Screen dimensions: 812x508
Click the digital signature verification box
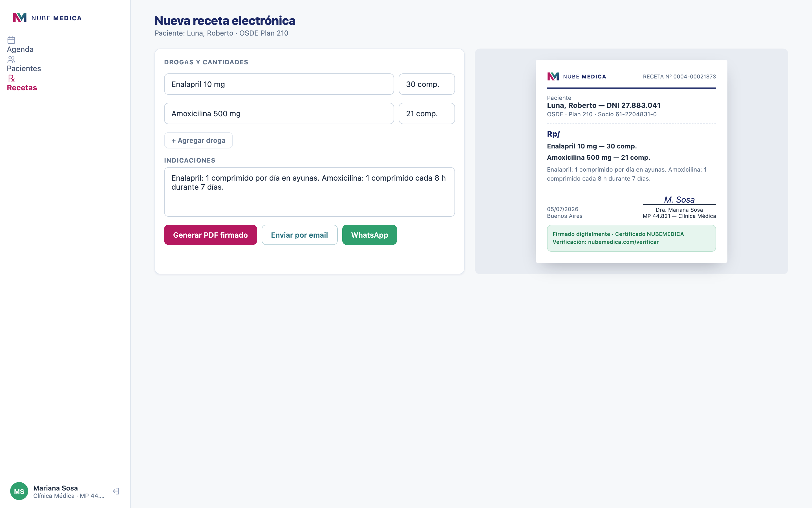[631, 238]
